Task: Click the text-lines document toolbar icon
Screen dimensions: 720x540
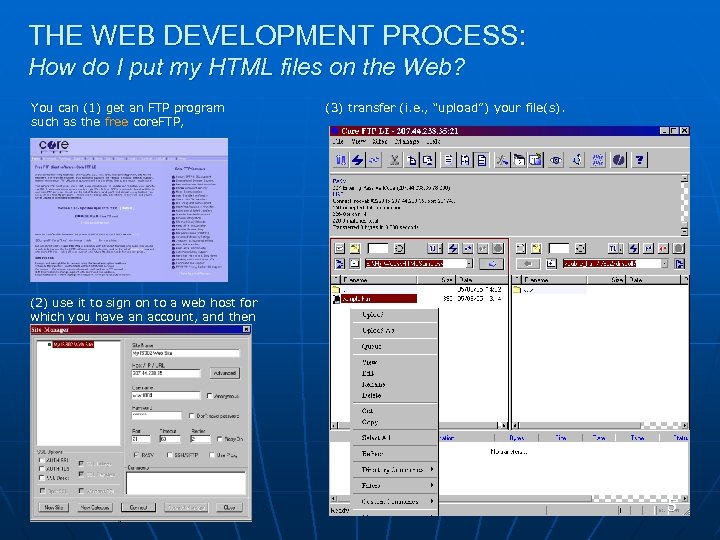Action: (x=448, y=160)
